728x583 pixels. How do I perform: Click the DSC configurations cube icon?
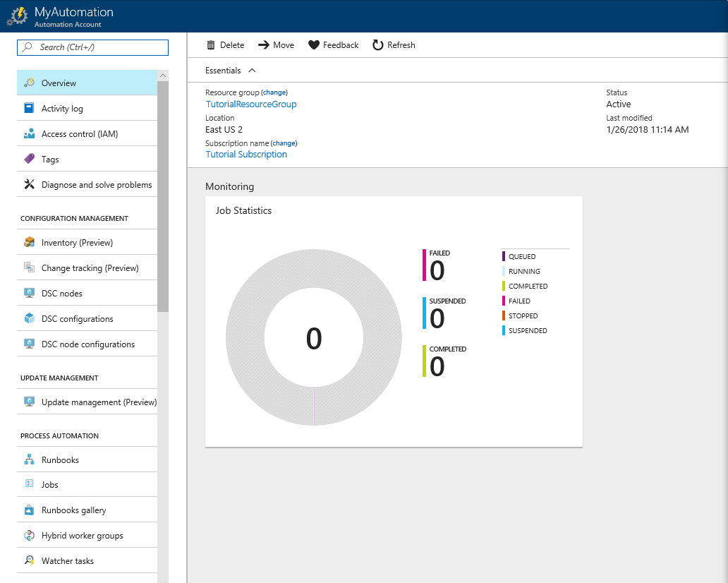29,318
